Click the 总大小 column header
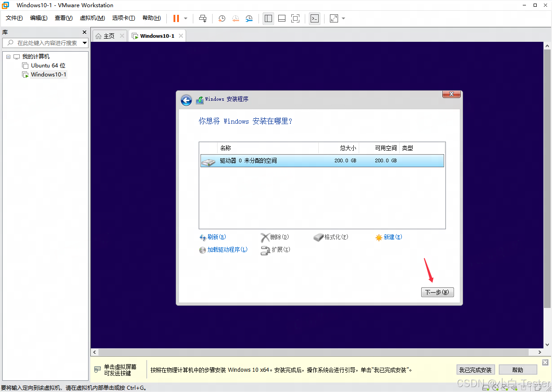 338,148
